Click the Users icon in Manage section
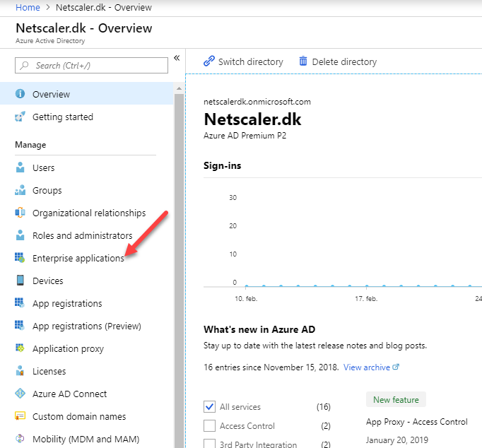 20,167
